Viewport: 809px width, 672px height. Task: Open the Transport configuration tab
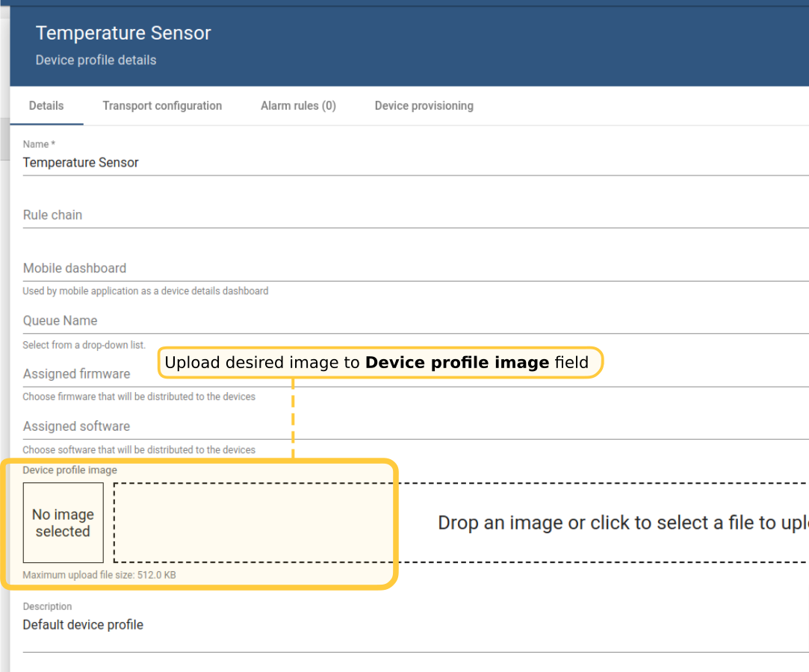[162, 106]
